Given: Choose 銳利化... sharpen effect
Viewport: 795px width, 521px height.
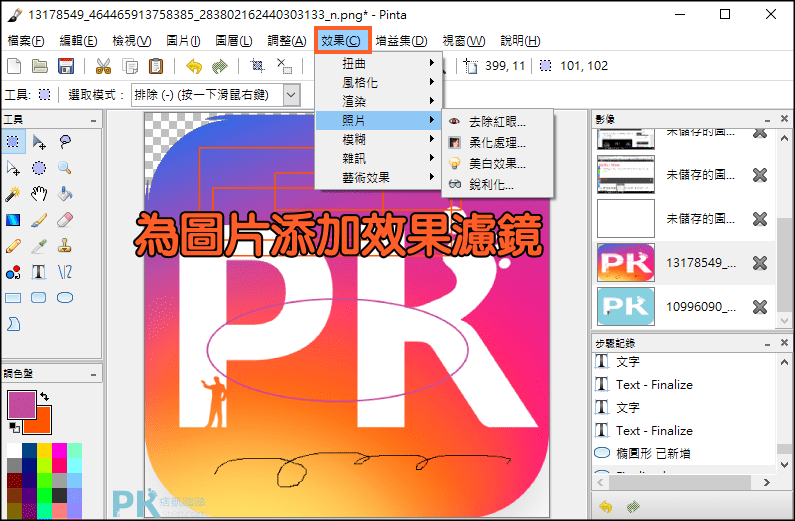Looking at the screenshot, I should [x=497, y=184].
